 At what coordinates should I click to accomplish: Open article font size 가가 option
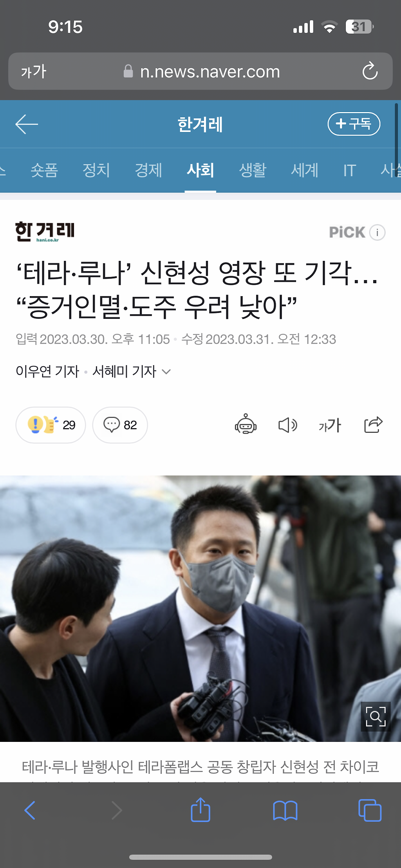pos(330,425)
